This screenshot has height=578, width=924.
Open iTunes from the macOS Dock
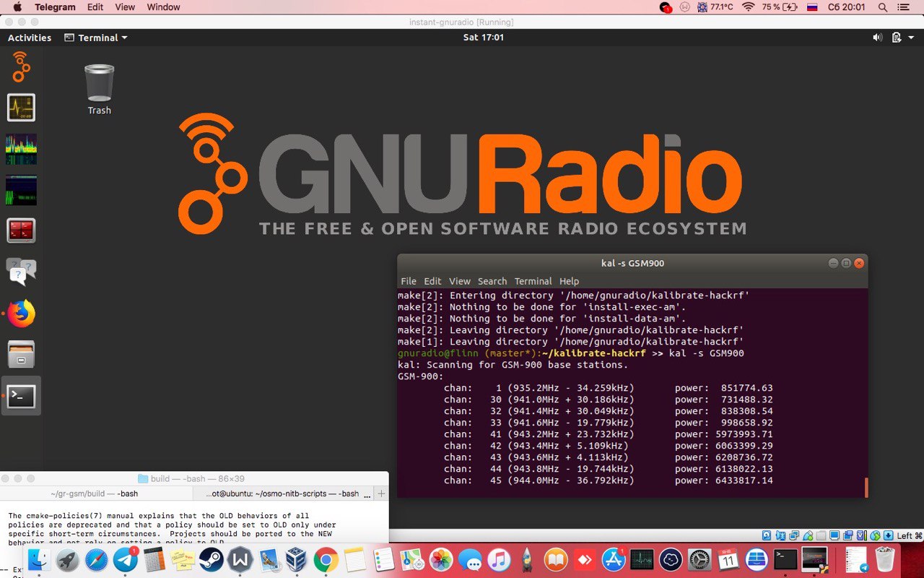coord(498,560)
